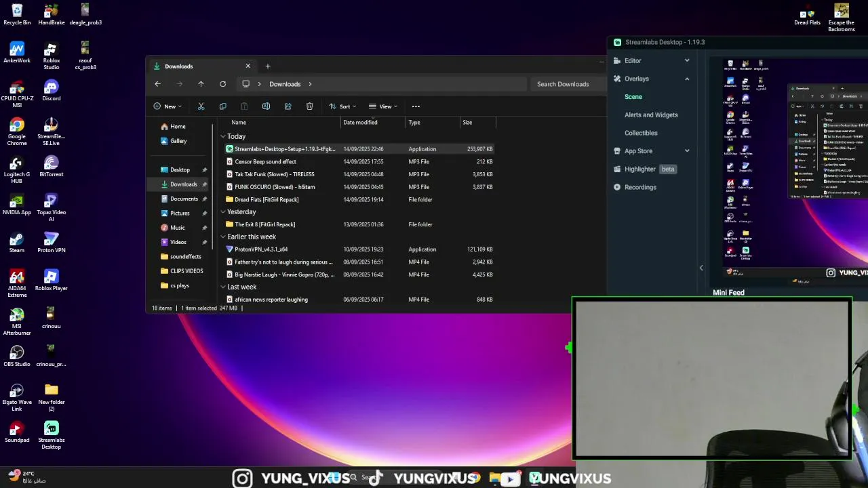Open MSI Afterburner desktop icon

(x=17, y=322)
